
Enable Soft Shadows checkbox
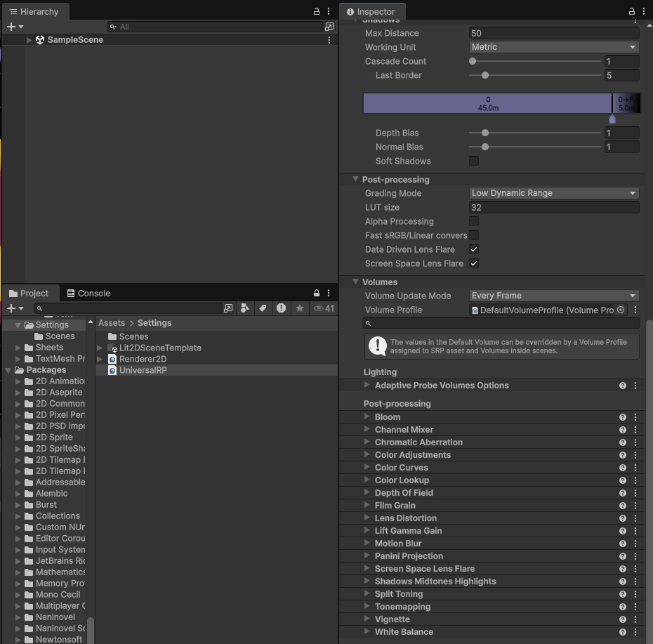click(474, 161)
